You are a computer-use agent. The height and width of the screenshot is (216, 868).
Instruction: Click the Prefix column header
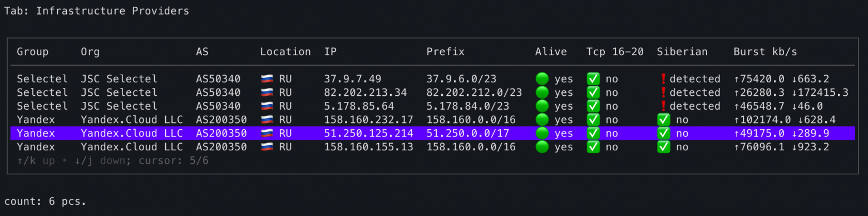(446, 52)
